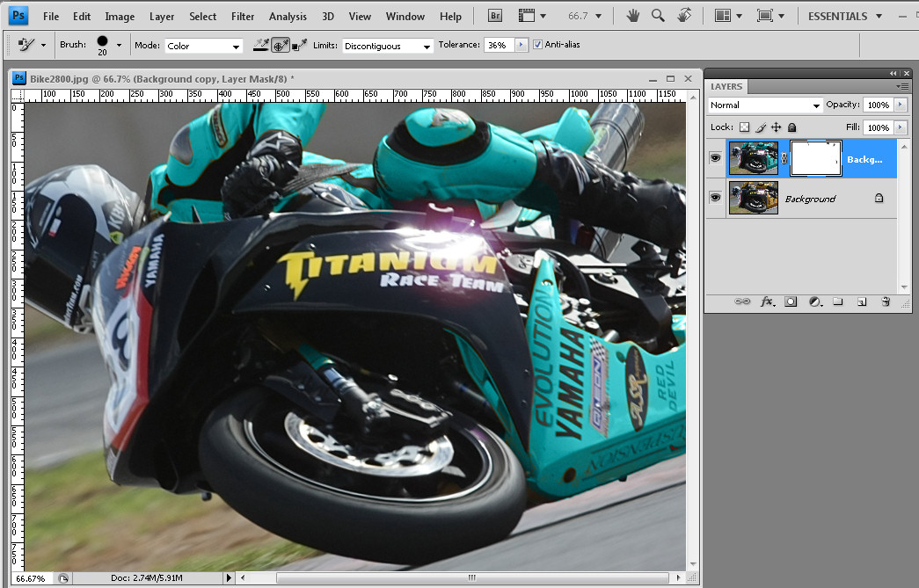Open the File menu
919x588 pixels.
(51, 17)
